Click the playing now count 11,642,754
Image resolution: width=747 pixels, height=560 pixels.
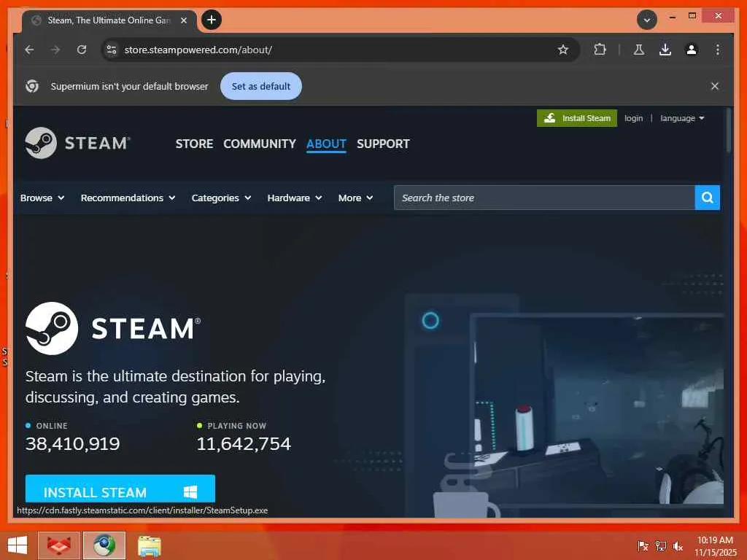coord(244,444)
